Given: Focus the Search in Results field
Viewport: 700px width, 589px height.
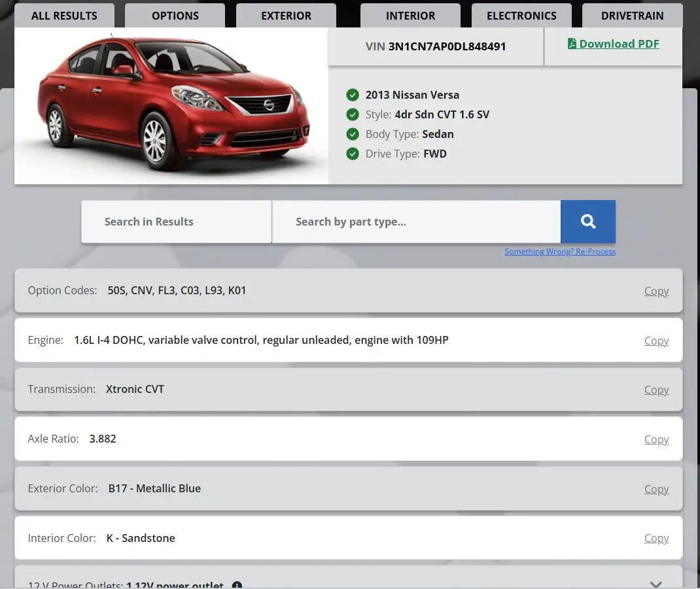Looking at the screenshot, I should (177, 222).
